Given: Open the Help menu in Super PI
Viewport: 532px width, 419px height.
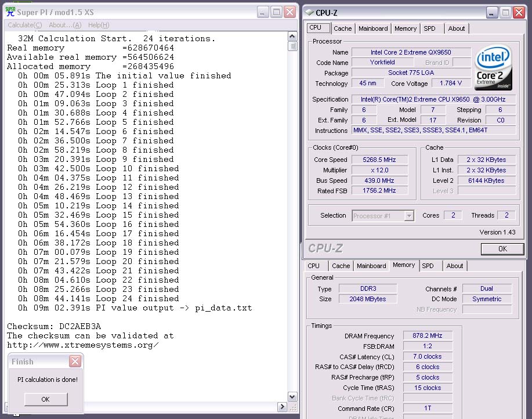Looking at the screenshot, I should point(99,25).
